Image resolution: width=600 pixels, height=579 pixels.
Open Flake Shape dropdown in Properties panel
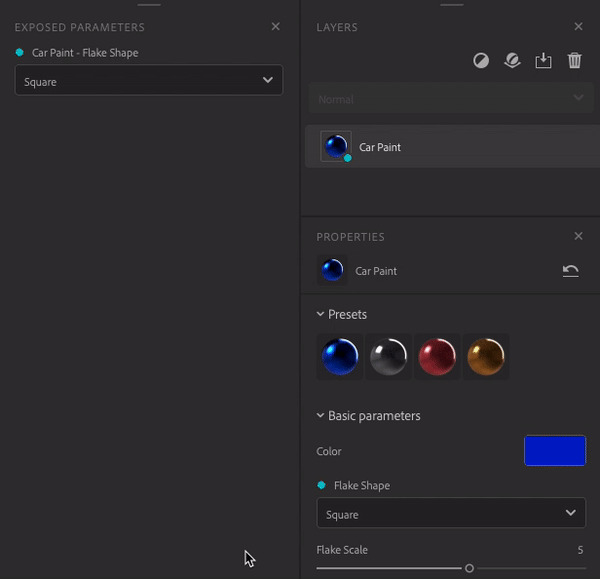point(451,513)
